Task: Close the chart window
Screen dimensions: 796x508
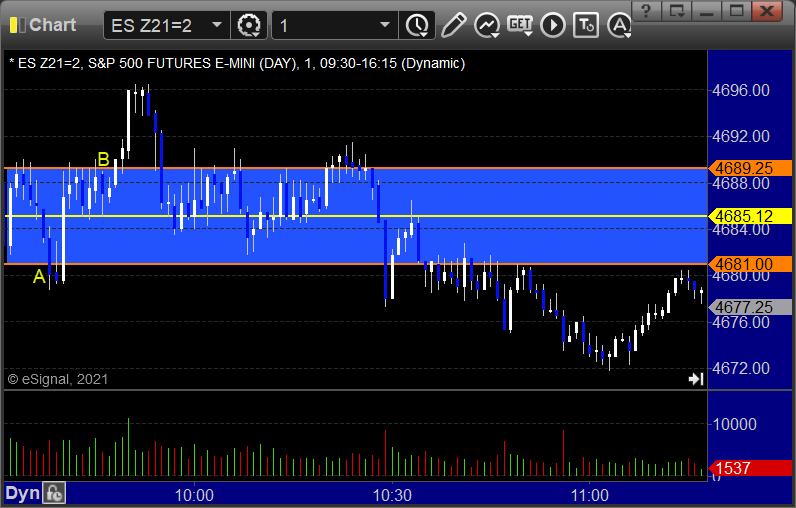Action: 767,11
